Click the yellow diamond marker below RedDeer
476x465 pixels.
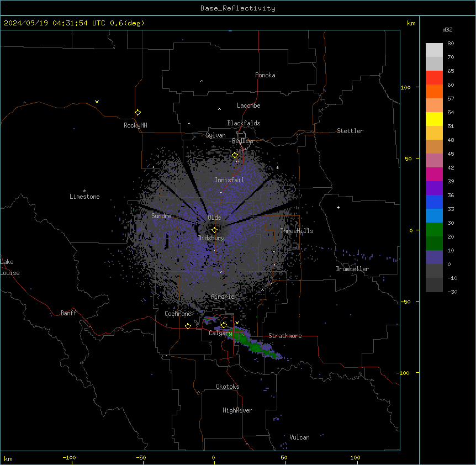tap(235, 155)
